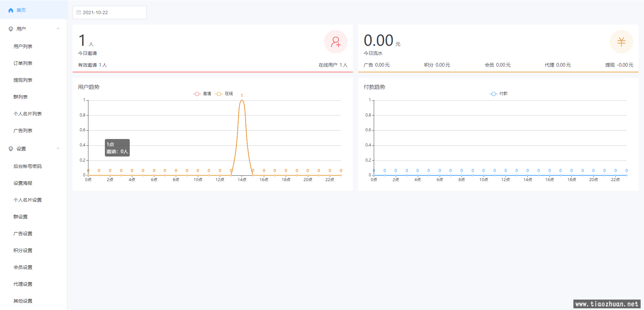Click the pink invite user icon
The height and width of the screenshot is (310, 644).
click(335, 42)
